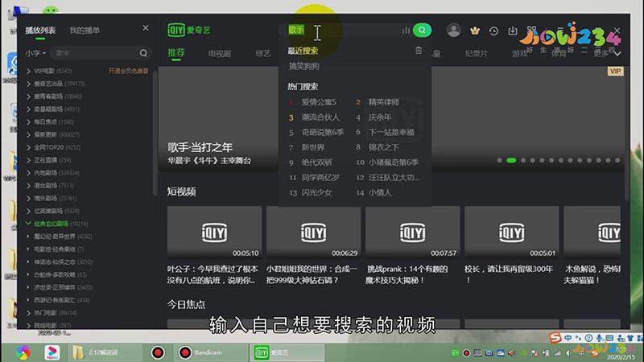The width and height of the screenshot is (644, 362).
Task: Select hot search 庆余年
Action: point(380,117)
